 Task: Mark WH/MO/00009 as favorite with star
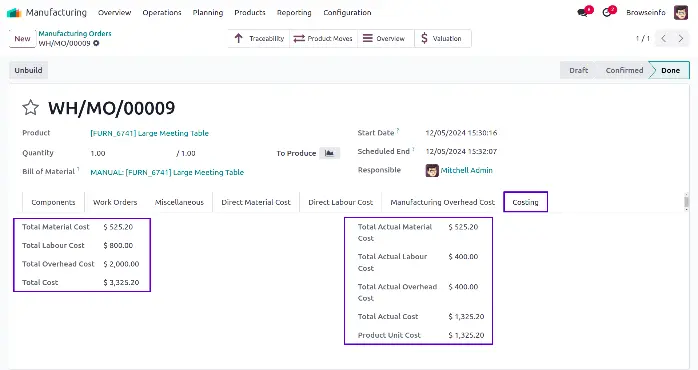pos(31,108)
